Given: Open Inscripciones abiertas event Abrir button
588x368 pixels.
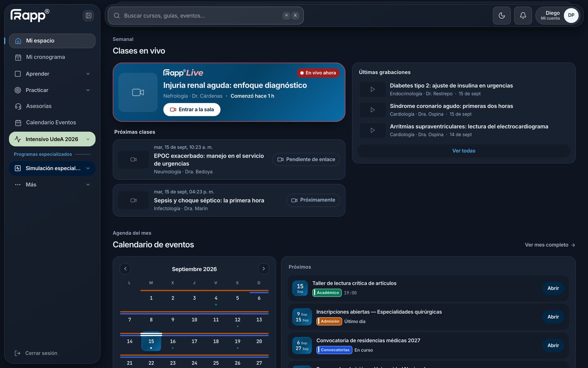Looking at the screenshot, I should (x=553, y=317).
